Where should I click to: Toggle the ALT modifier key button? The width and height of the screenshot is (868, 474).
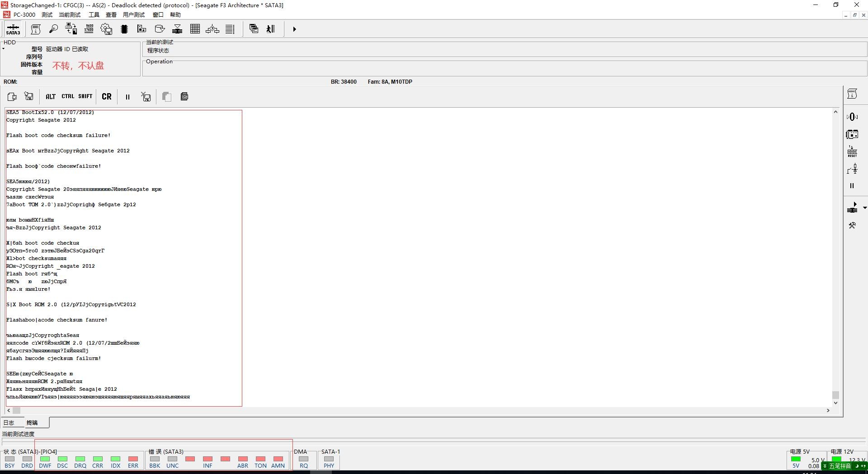(51, 96)
